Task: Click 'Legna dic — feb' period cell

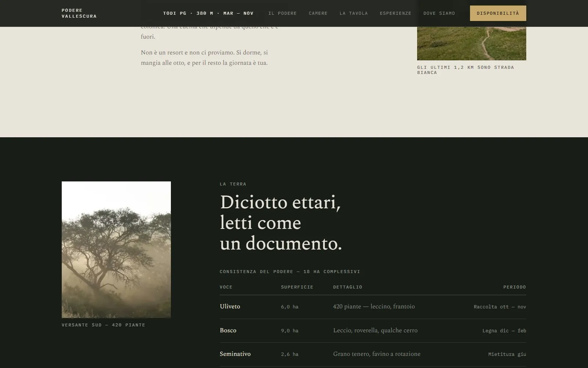Action: coord(504,331)
